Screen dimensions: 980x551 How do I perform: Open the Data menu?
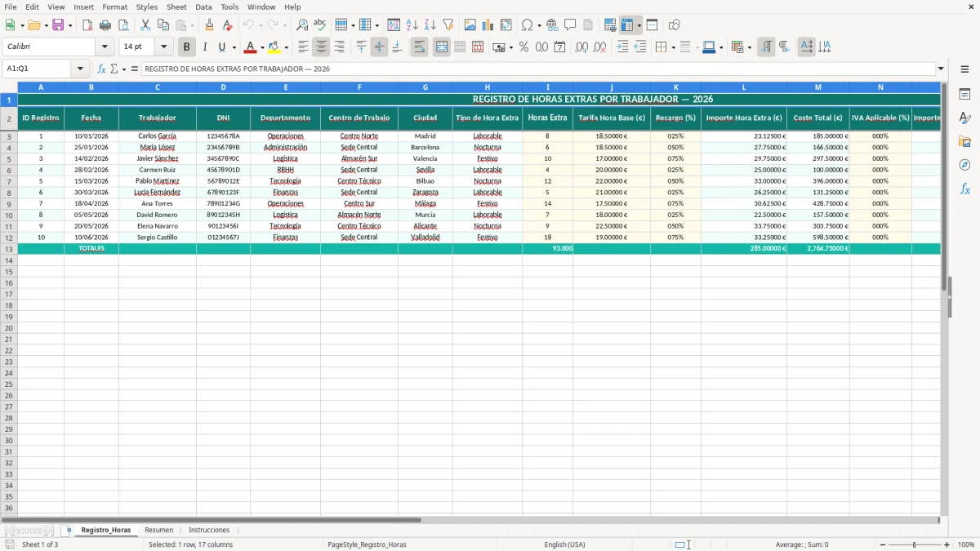(203, 7)
